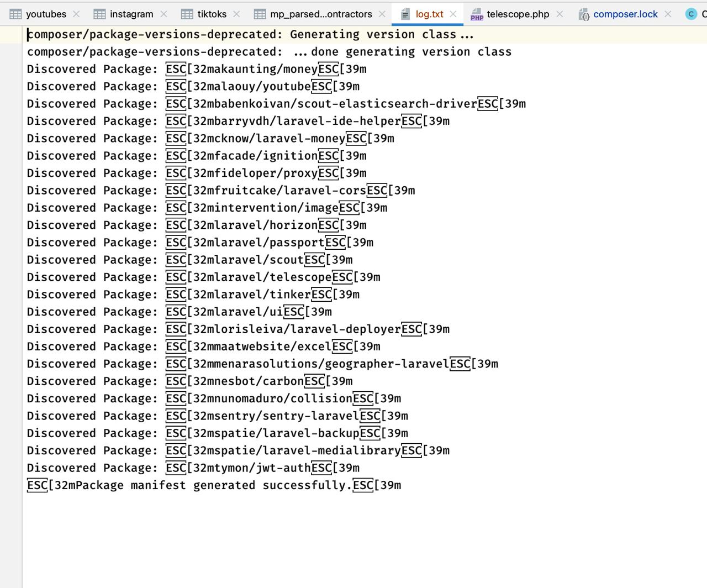707x588 pixels.
Task: Click the cknow/laravel-money line
Action: (x=210, y=139)
